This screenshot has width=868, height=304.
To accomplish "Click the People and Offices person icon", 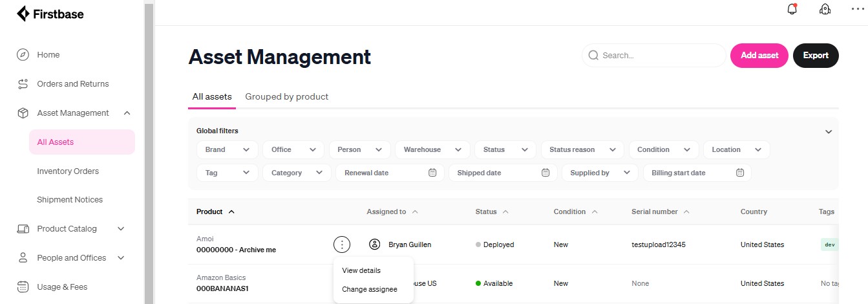I will [x=23, y=258].
